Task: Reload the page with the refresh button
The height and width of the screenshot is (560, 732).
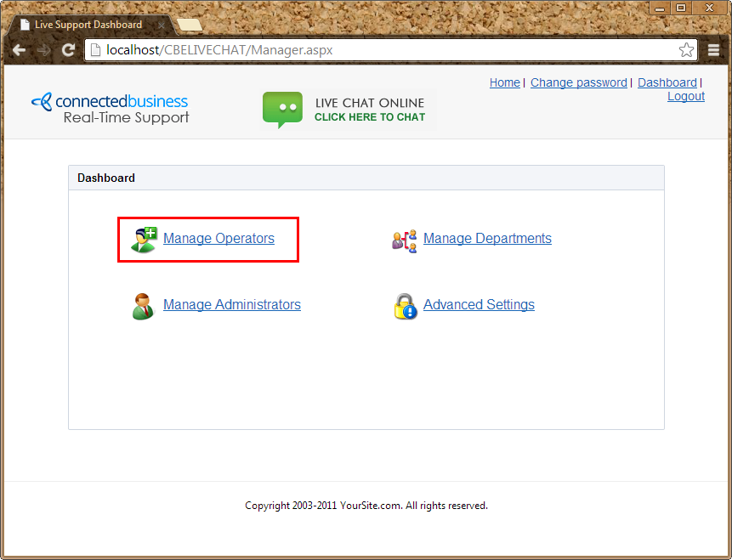Action: (x=69, y=50)
